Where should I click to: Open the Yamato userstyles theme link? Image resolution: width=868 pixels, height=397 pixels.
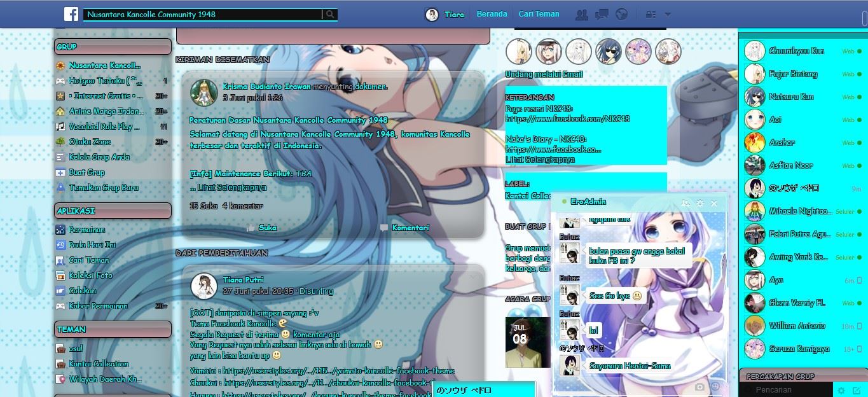click(x=338, y=371)
